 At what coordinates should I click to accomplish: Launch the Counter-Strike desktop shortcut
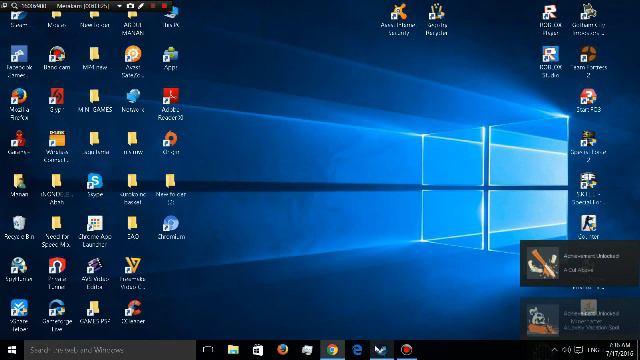pyautogui.click(x=588, y=227)
